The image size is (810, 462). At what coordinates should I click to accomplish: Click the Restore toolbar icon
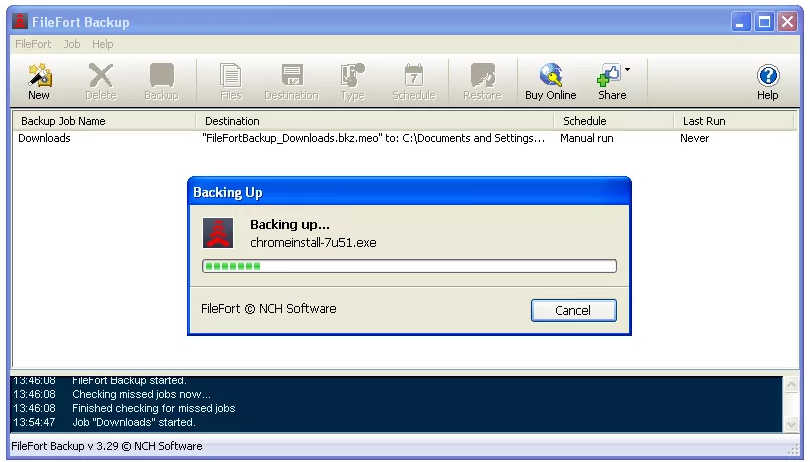pyautogui.click(x=482, y=82)
